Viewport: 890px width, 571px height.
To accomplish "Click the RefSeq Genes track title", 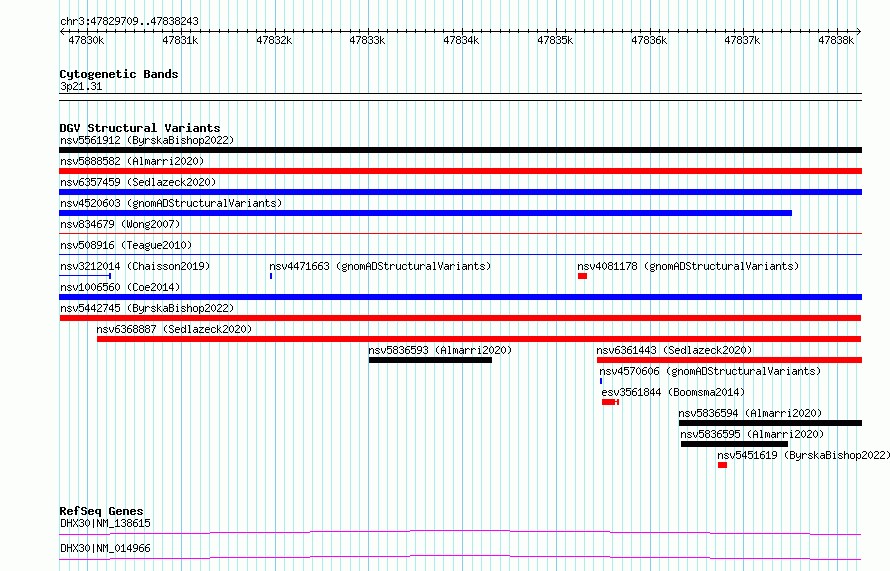I will (x=101, y=511).
